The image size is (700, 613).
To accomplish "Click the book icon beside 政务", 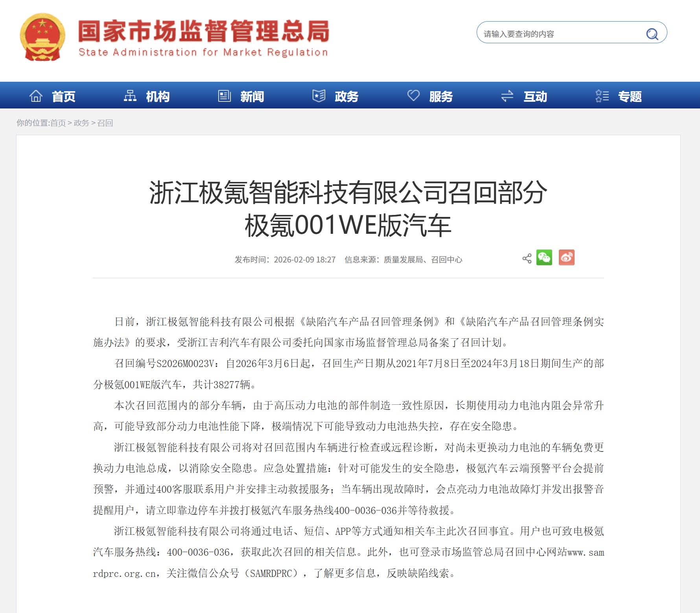I will point(319,95).
